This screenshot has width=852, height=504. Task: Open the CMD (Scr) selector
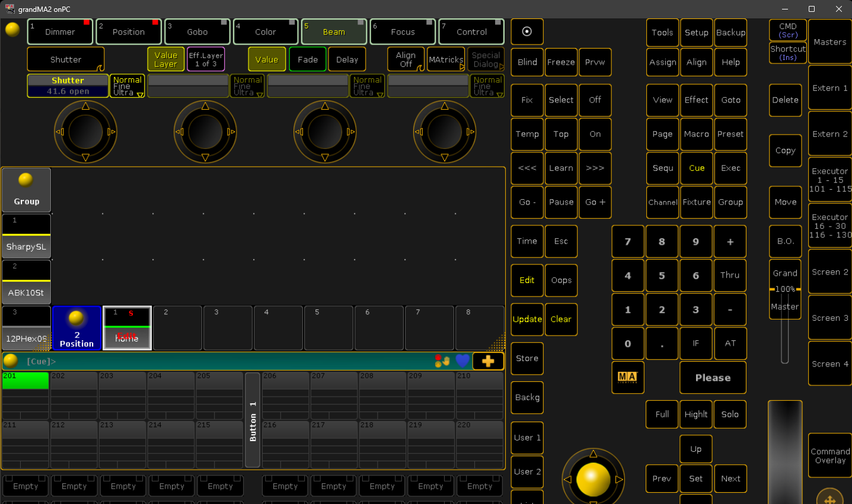point(788,30)
